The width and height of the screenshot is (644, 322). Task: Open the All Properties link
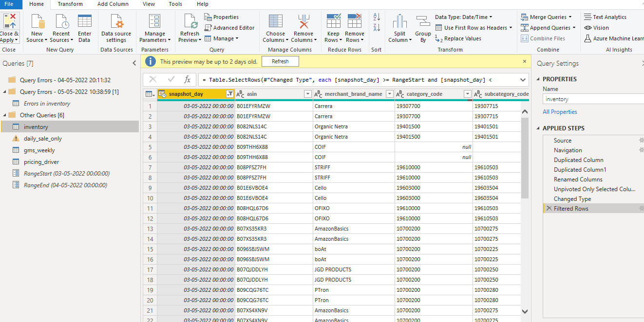560,112
